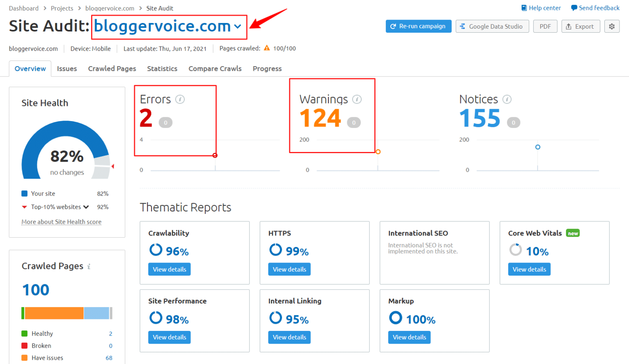Image resolution: width=629 pixels, height=364 pixels.
Task: Click the Broken pages count 0
Action: pyautogui.click(x=111, y=346)
